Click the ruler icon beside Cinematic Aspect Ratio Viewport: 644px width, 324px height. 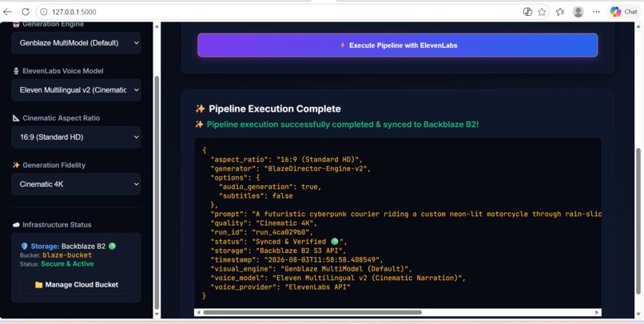tap(16, 118)
